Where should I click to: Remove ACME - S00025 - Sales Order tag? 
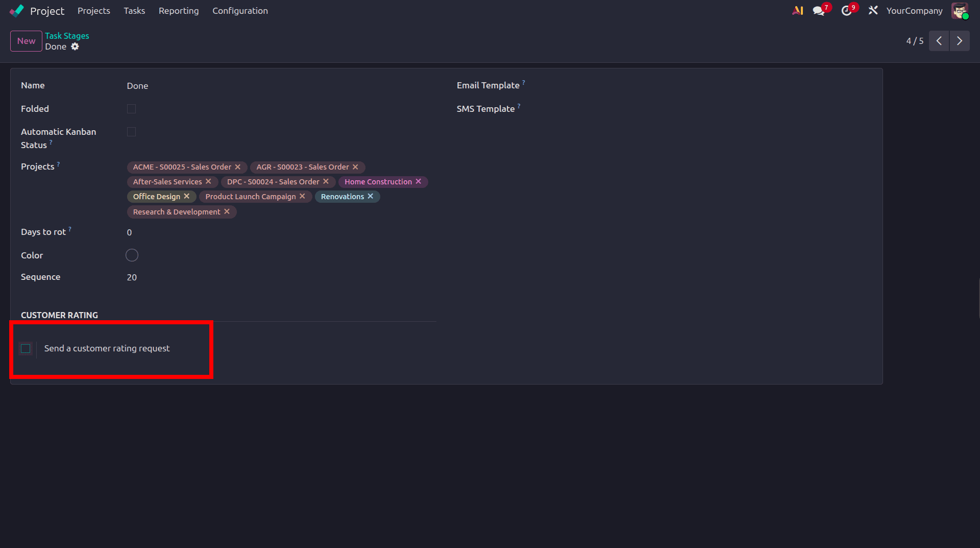pos(238,167)
